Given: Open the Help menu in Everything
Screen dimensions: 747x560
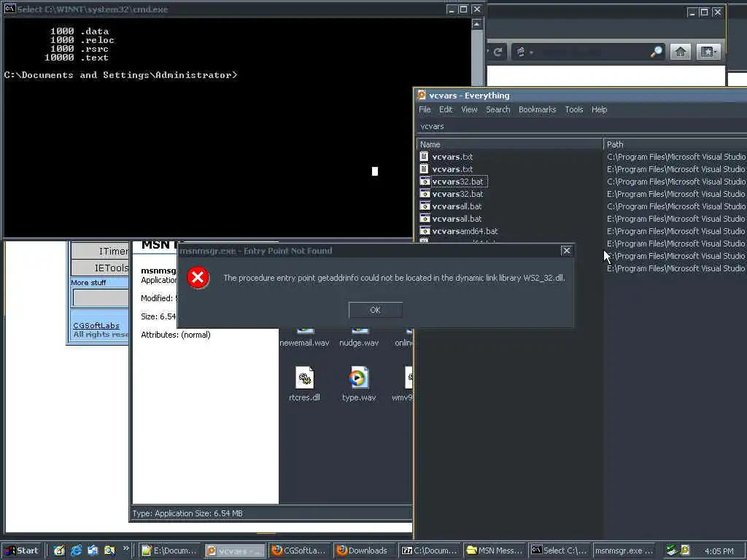Looking at the screenshot, I should (x=600, y=109).
